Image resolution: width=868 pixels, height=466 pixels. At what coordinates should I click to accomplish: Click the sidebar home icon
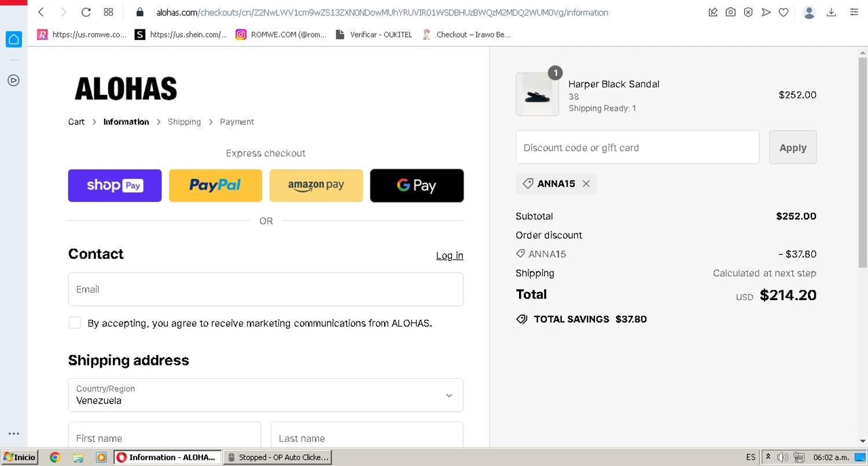[x=14, y=39]
